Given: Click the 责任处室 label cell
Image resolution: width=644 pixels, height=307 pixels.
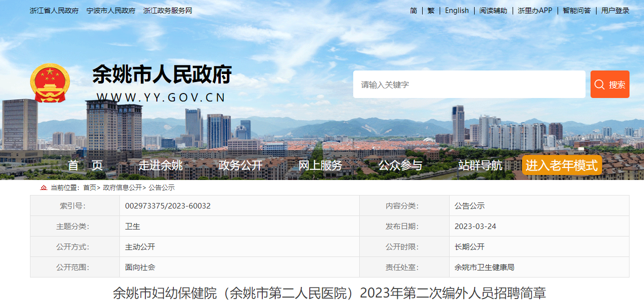Looking at the screenshot, I should [x=405, y=267].
